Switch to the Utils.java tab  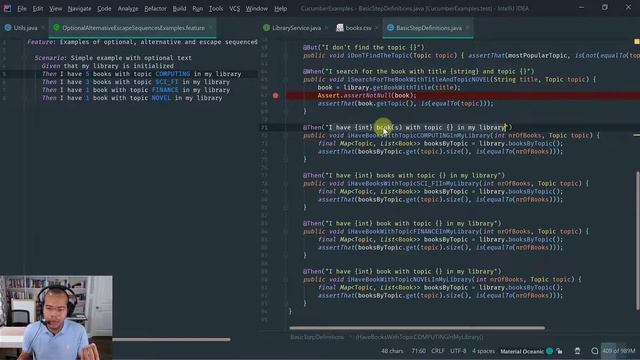click(x=25, y=28)
